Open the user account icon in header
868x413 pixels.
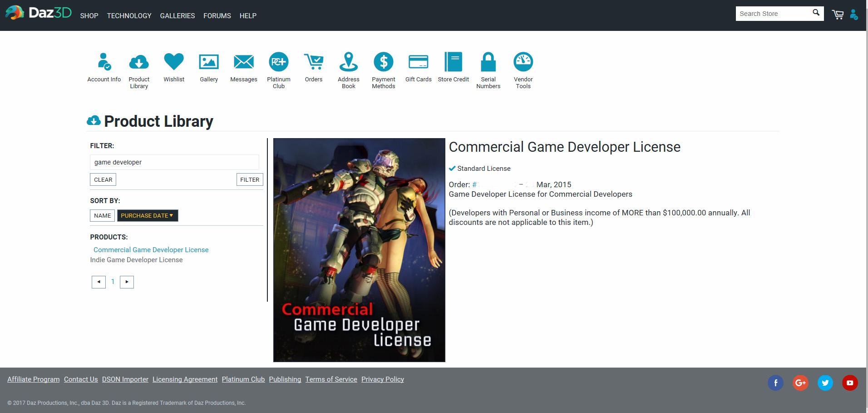[x=854, y=15]
